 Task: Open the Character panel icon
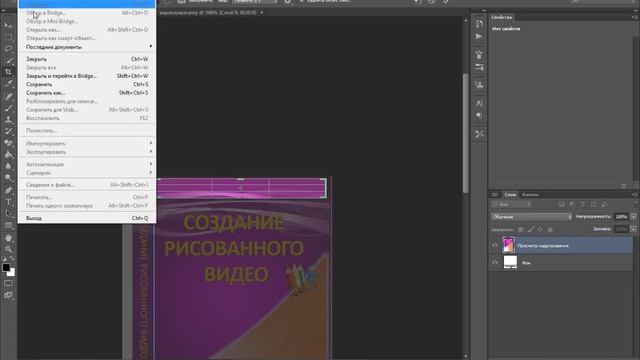coord(479,103)
